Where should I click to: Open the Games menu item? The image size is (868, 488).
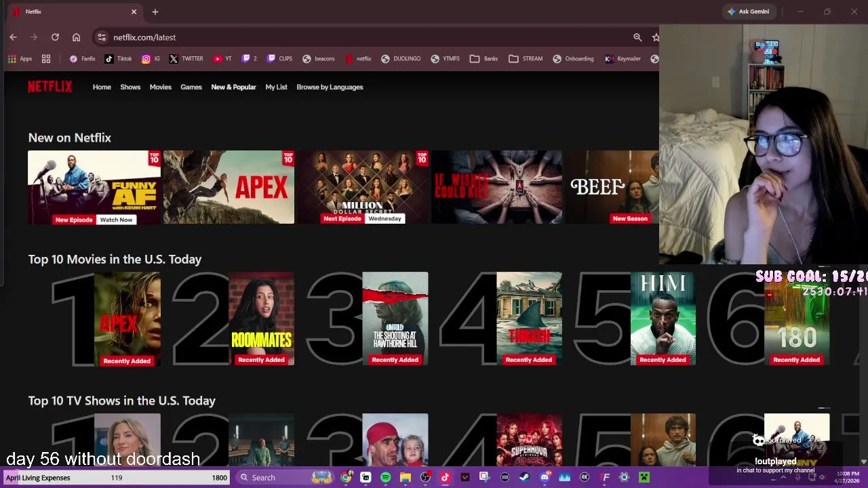(x=191, y=87)
